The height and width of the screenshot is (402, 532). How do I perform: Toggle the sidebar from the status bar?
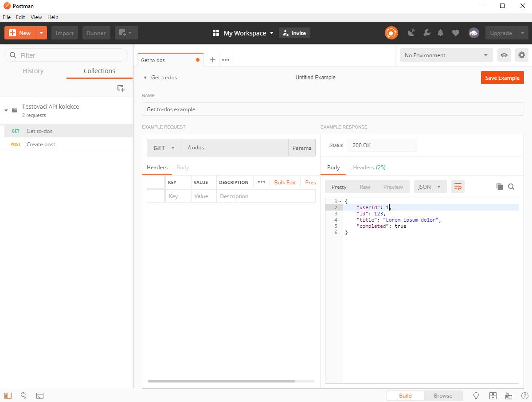[x=8, y=395]
